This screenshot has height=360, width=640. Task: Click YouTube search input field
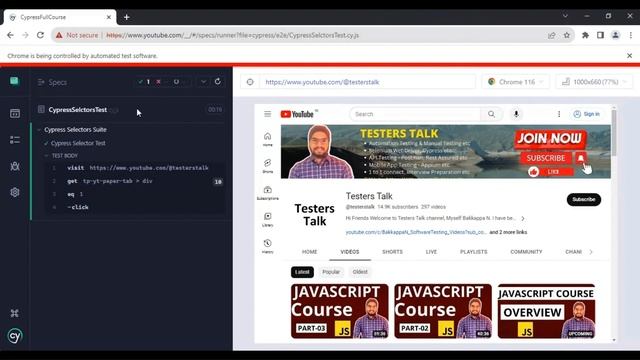click(415, 114)
